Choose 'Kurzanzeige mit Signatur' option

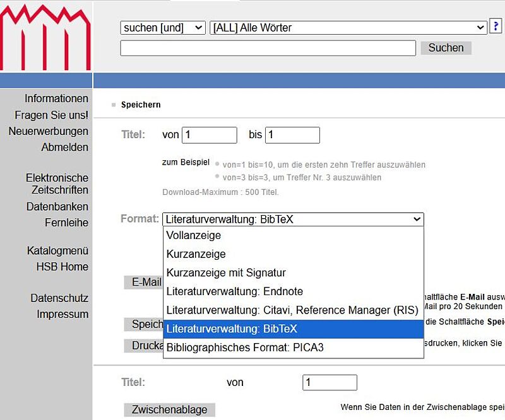(x=226, y=273)
